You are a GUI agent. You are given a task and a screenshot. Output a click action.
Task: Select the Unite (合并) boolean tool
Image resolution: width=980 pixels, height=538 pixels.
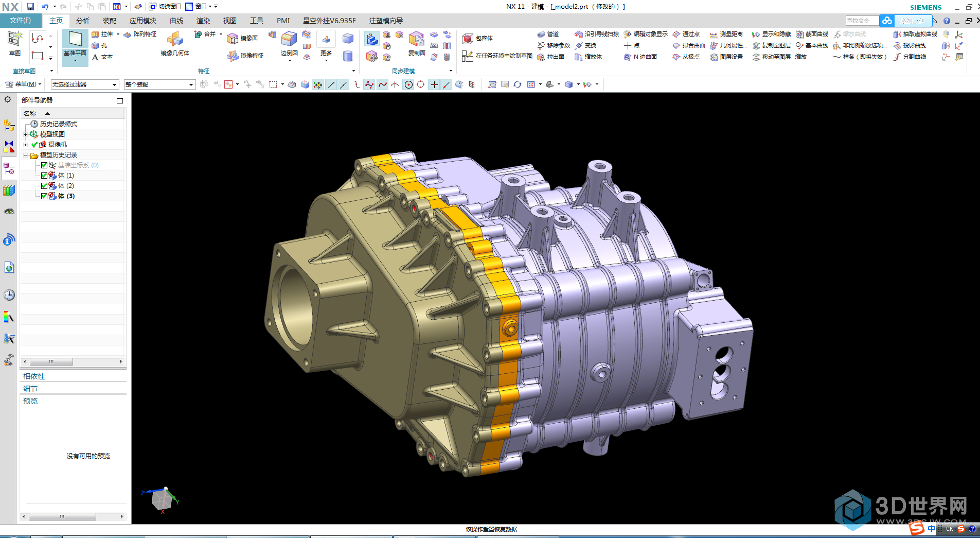(x=205, y=34)
